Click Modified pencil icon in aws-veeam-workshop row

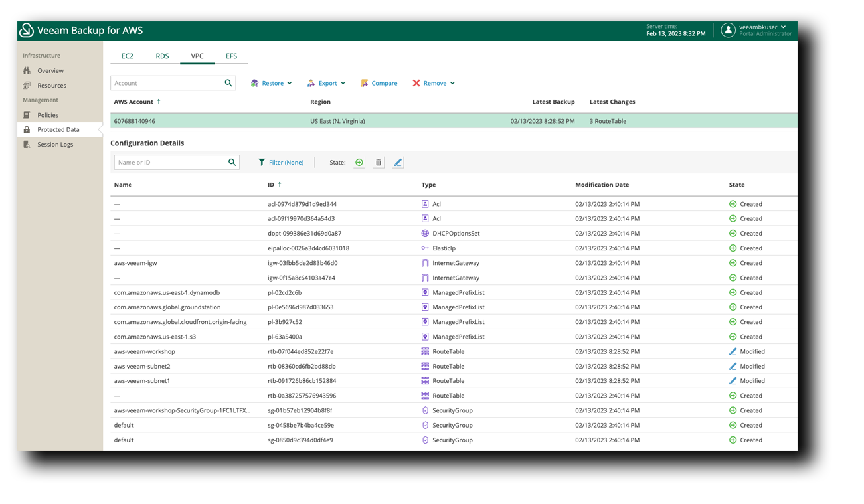(733, 351)
